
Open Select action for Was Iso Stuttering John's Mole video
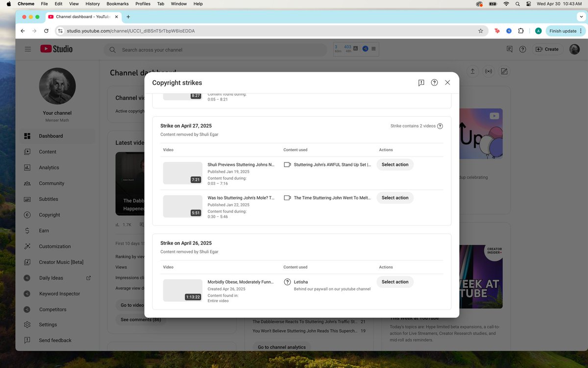point(395,198)
